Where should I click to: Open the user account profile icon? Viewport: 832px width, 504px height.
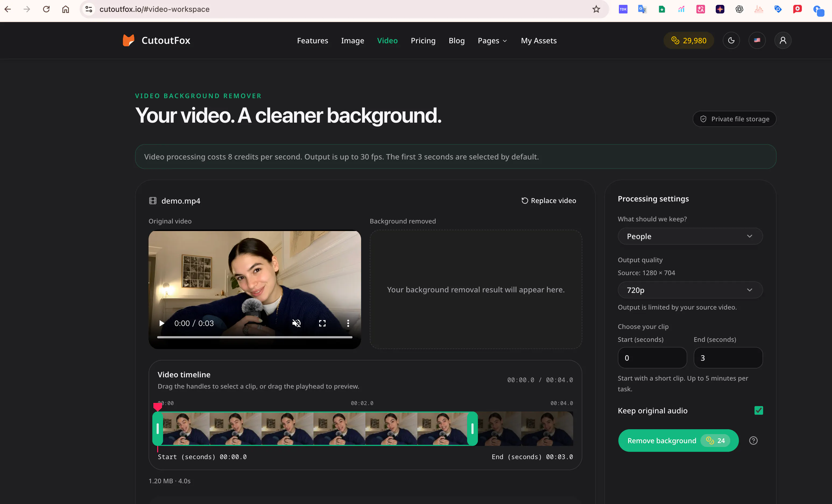[x=783, y=41]
